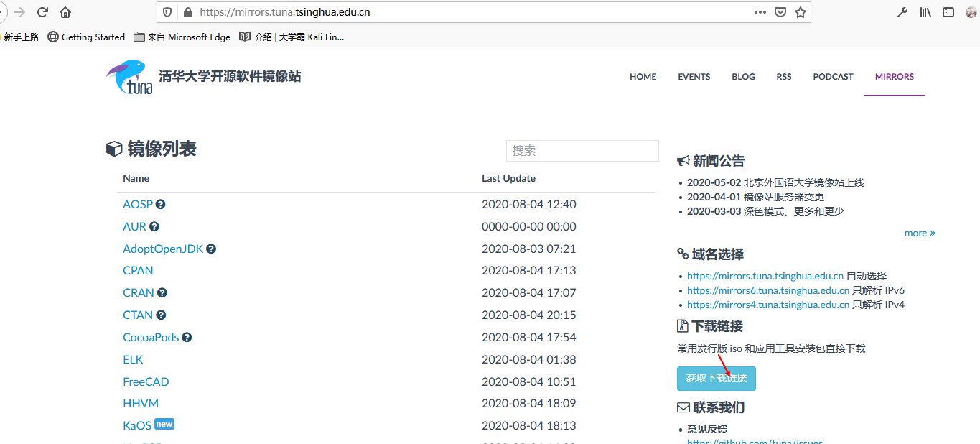The image size is (980, 444).
Task: Open the CRAN mirror link
Action: click(x=139, y=292)
